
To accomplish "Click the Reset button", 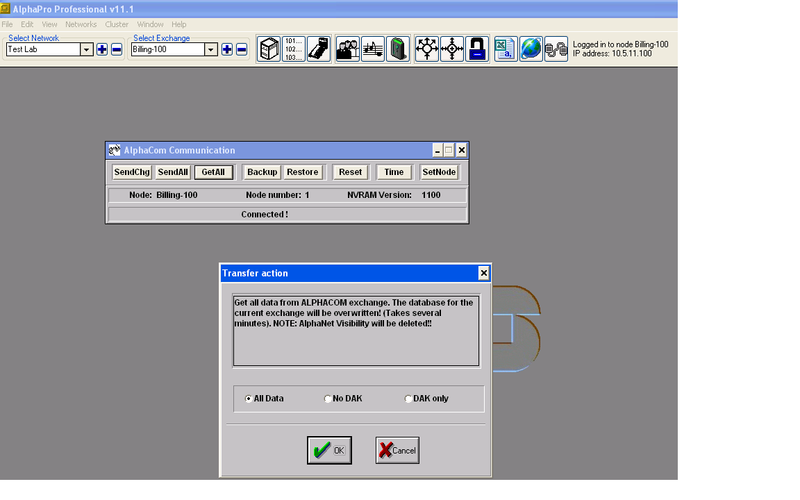I will point(351,172).
